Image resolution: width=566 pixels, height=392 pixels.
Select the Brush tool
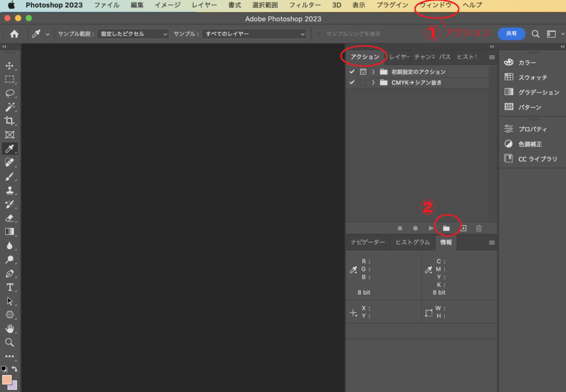[10, 176]
